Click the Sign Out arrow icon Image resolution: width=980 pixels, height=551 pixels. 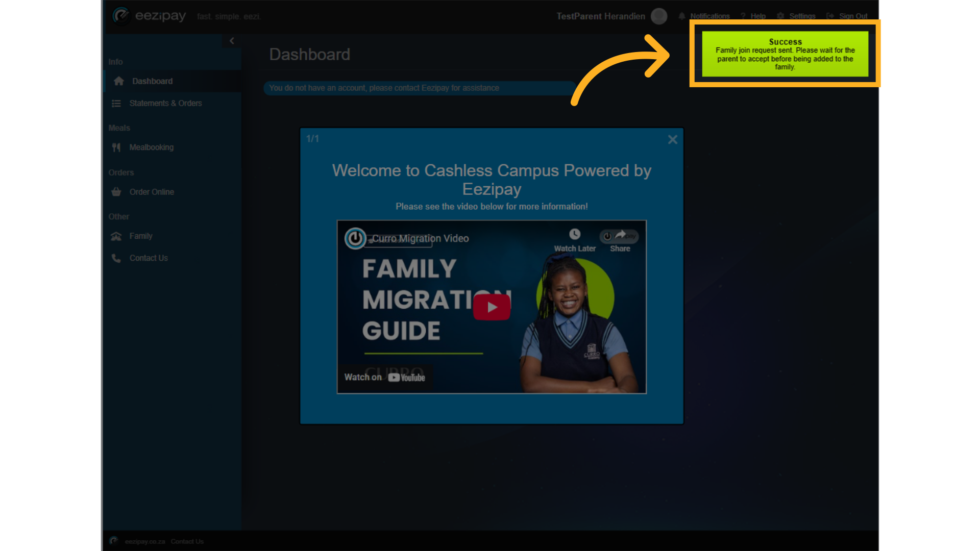(x=830, y=16)
